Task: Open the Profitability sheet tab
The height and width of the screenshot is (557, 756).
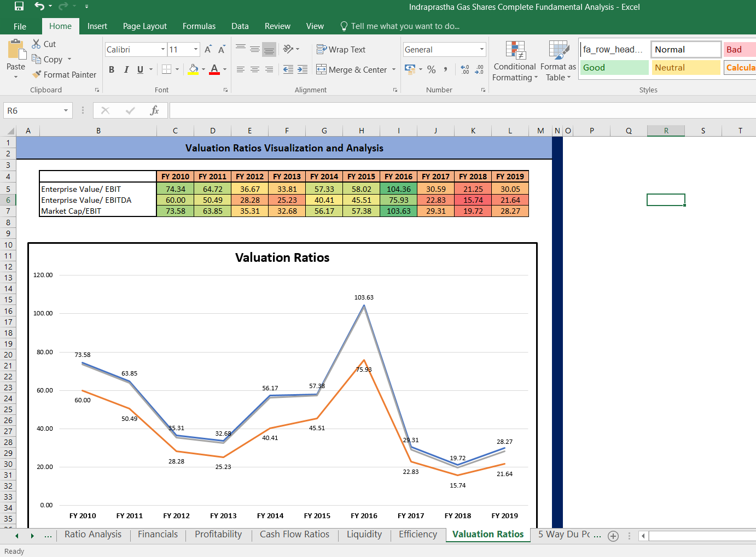Action: click(218, 535)
